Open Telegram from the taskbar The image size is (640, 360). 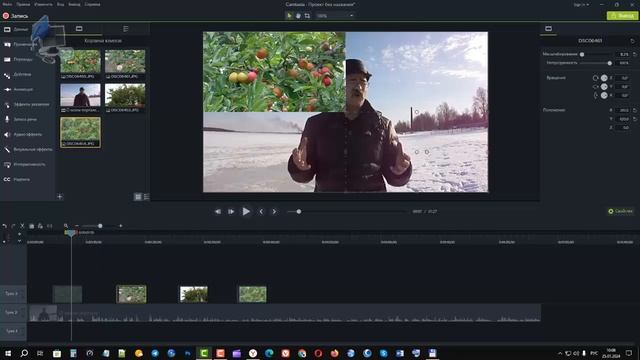tap(155, 353)
